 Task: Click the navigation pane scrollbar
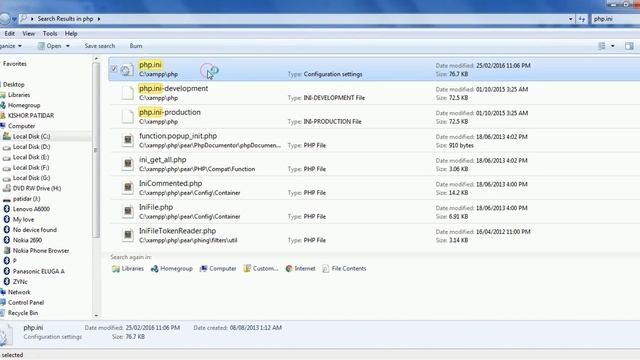coord(96,150)
